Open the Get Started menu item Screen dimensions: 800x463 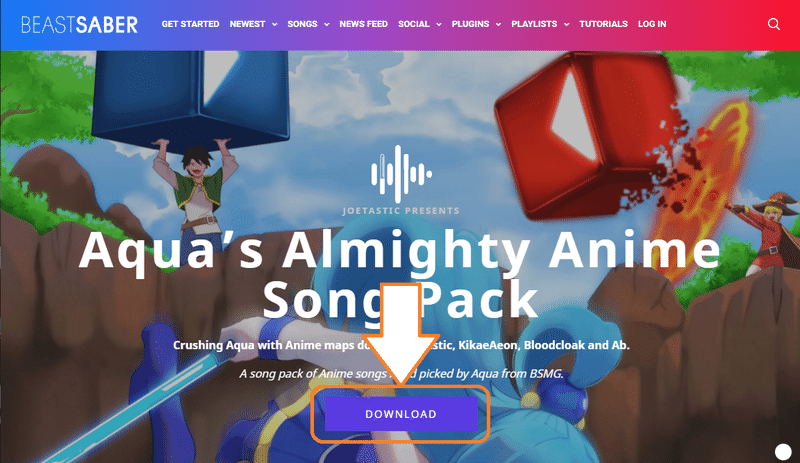(190, 24)
